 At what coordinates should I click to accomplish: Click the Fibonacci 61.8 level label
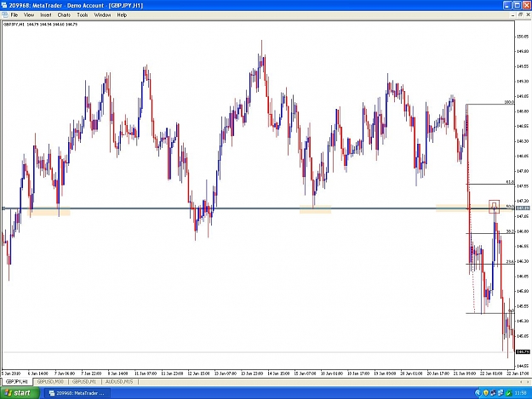[x=510, y=182]
